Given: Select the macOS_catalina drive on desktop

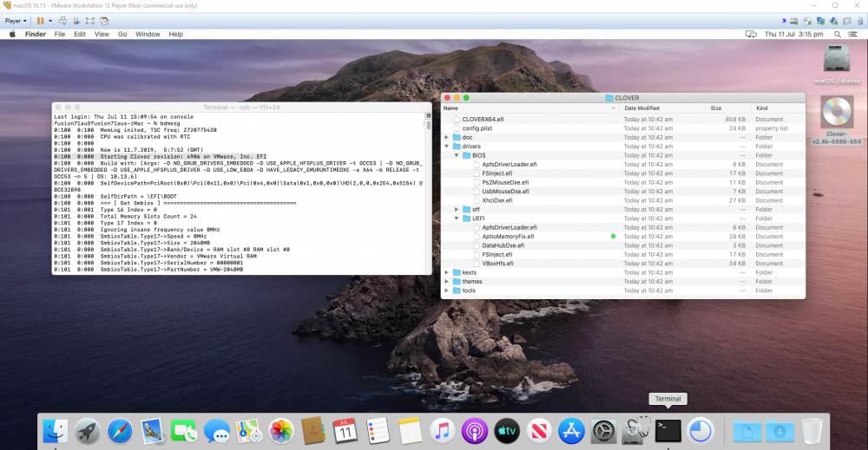Looking at the screenshot, I should pyautogui.click(x=837, y=63).
